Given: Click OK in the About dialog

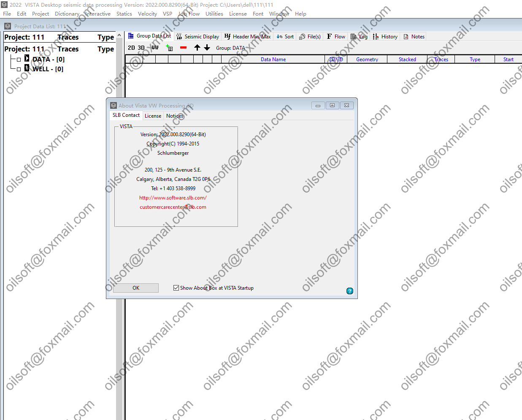Looking at the screenshot, I should tap(136, 288).
